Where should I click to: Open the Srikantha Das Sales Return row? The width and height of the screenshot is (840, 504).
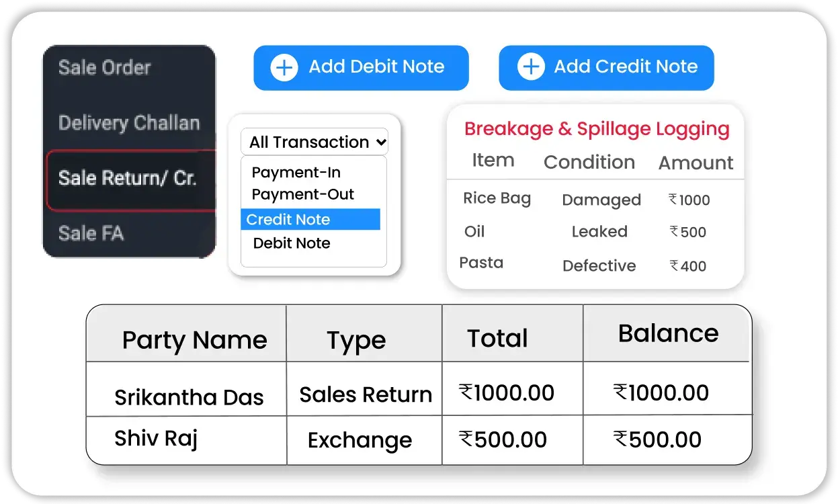pyautogui.click(x=190, y=396)
